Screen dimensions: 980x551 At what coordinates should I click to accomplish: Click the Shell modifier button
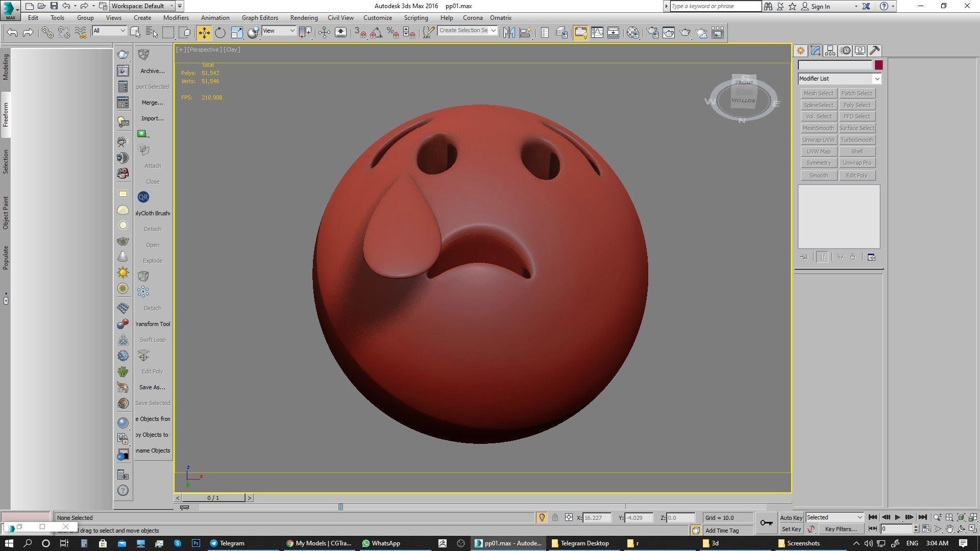point(857,152)
